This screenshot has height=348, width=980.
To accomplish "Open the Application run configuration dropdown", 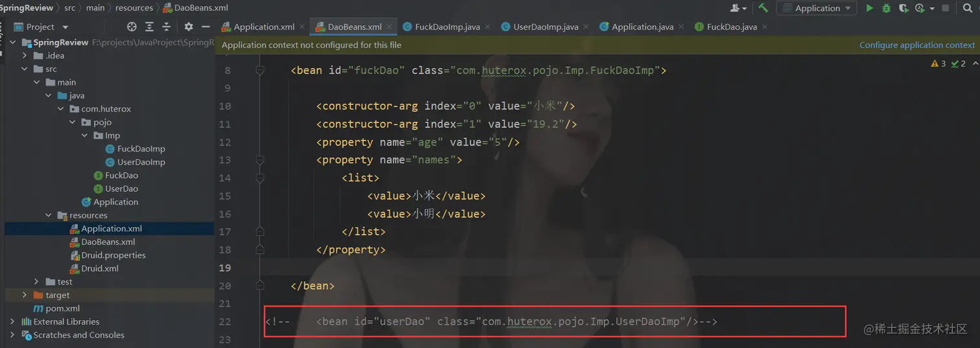I will pos(817,8).
